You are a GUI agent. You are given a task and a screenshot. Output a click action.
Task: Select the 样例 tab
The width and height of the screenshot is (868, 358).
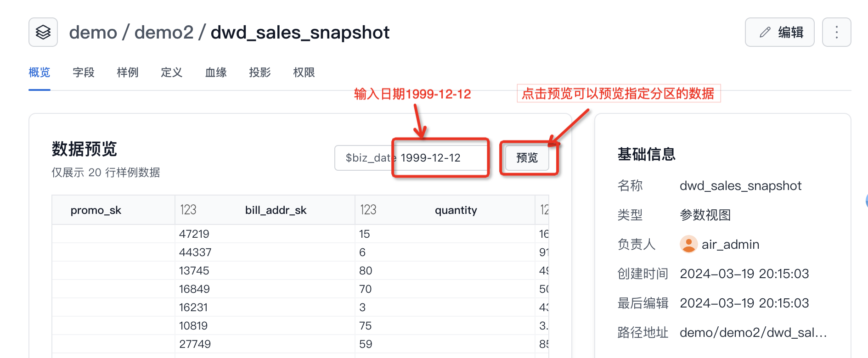128,73
